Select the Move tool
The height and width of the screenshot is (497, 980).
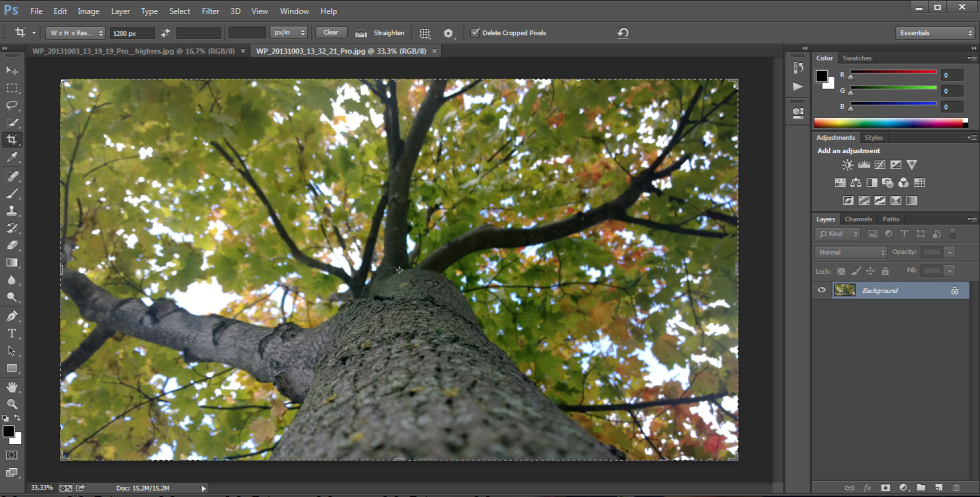click(12, 70)
